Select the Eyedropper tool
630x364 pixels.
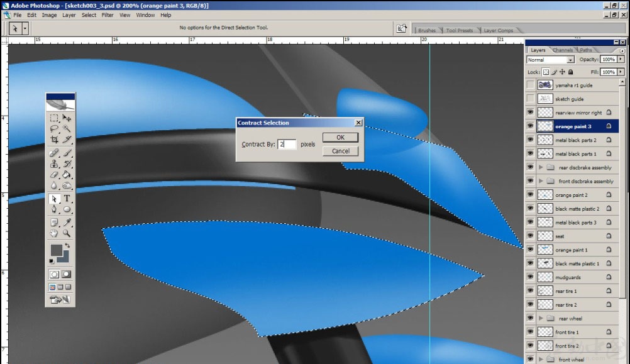(67, 222)
